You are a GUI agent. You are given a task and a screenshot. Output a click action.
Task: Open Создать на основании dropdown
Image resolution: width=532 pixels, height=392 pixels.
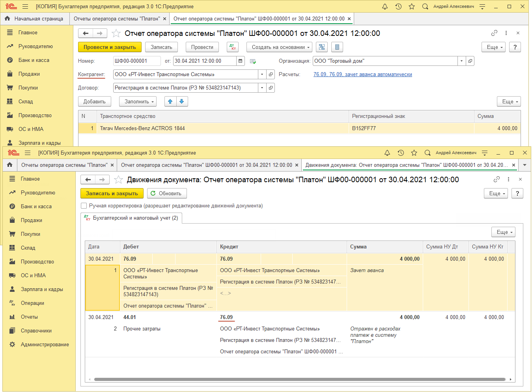coord(280,47)
